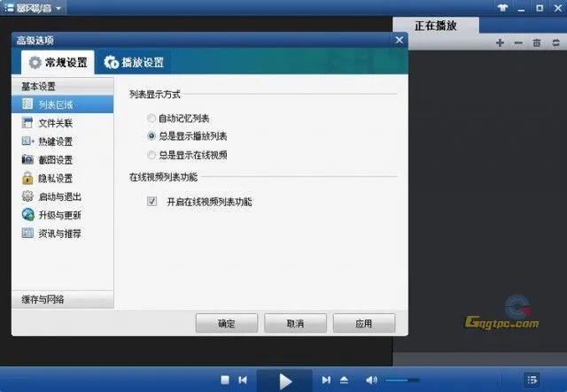Remove item with playlist minus icon
The image size is (567, 392).
pos(518,42)
